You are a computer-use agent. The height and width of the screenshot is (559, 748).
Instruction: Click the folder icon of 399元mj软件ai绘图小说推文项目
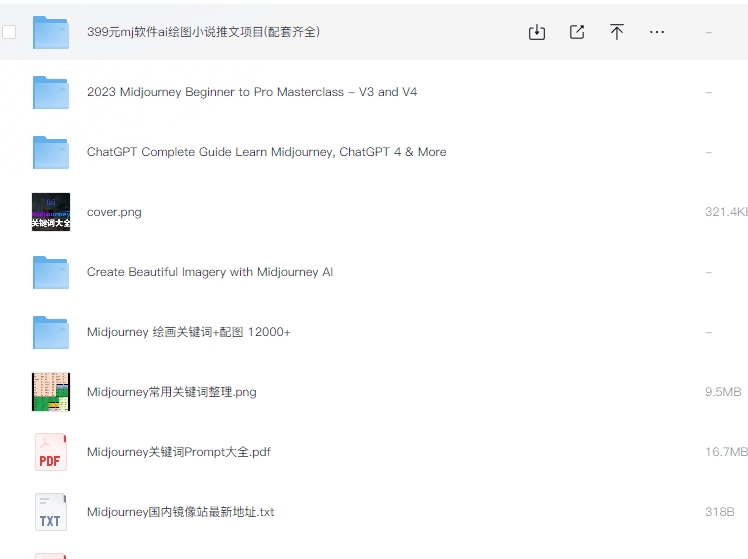51,32
